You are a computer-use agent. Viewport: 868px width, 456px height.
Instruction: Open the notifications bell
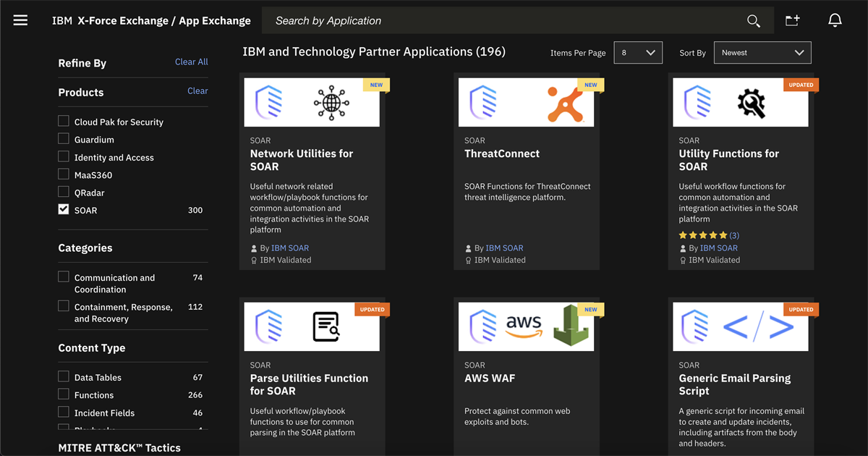click(x=835, y=20)
